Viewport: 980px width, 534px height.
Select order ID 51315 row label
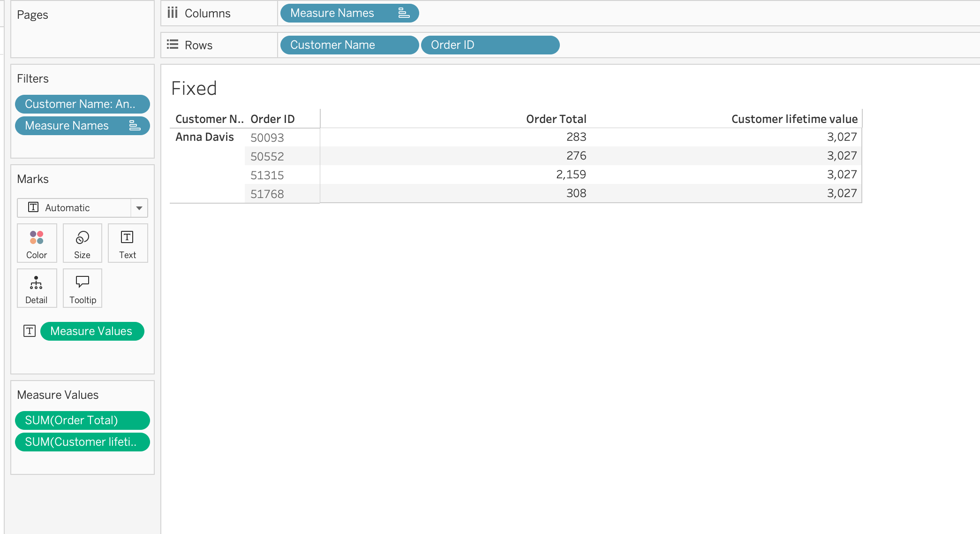267,175
